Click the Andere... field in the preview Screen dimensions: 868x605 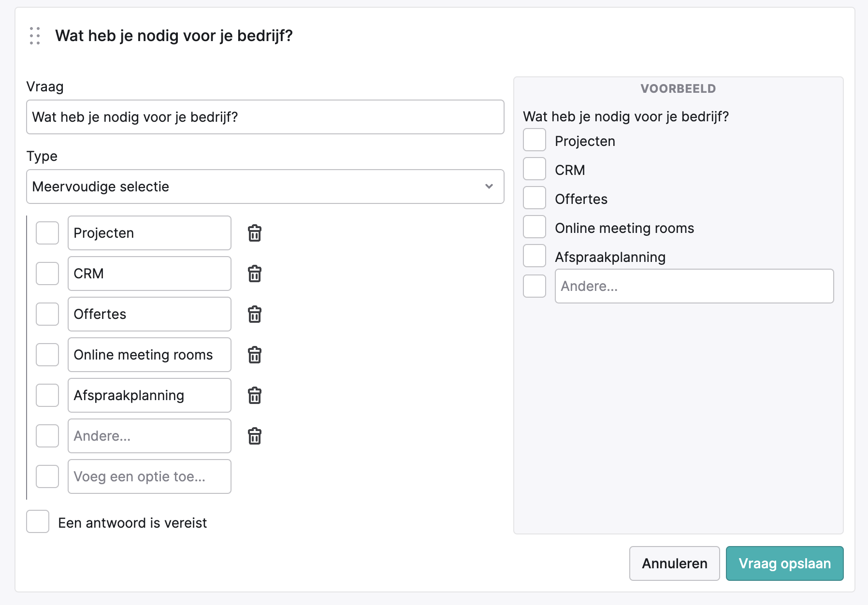point(694,286)
